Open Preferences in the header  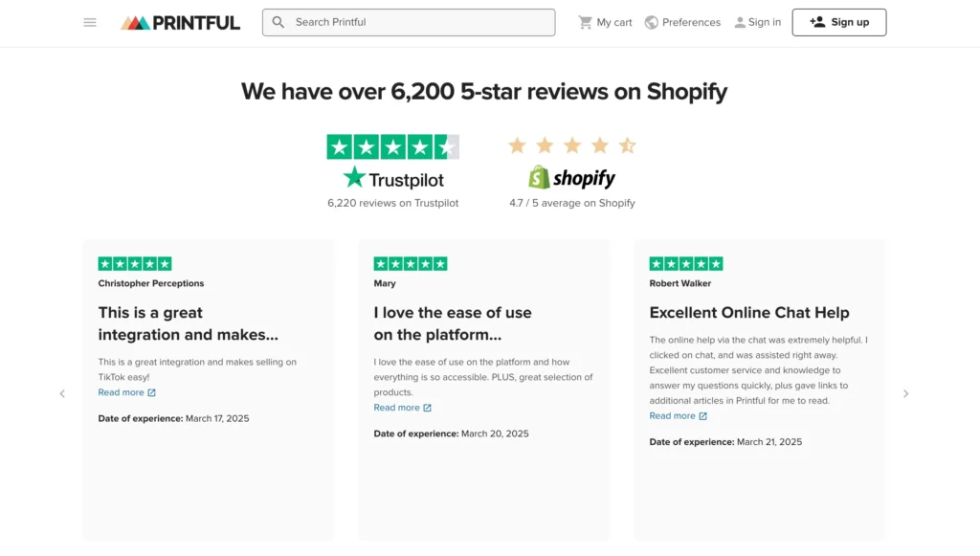(691, 22)
